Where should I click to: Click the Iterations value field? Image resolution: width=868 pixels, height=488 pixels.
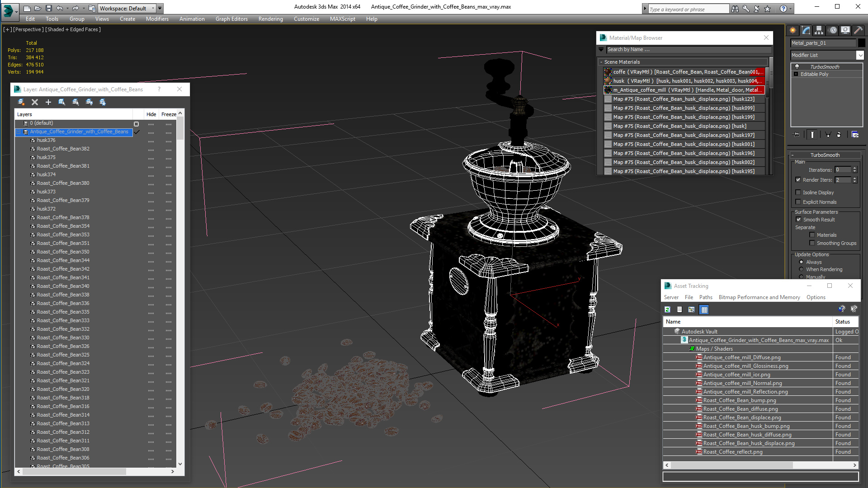(x=843, y=170)
